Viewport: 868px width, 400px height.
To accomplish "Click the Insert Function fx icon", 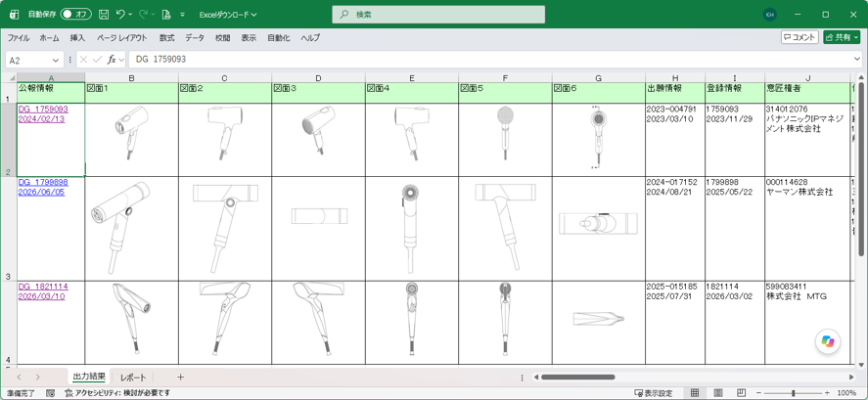I will pos(112,60).
